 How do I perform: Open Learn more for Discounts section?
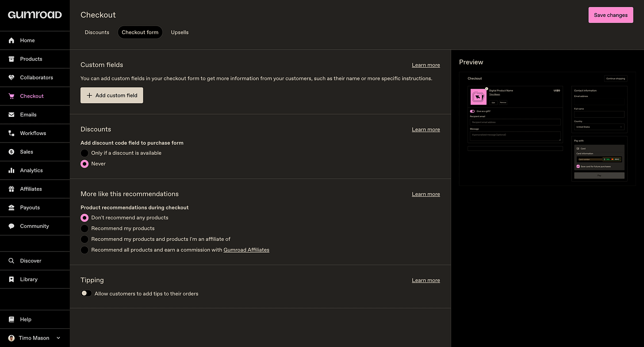[x=426, y=130]
